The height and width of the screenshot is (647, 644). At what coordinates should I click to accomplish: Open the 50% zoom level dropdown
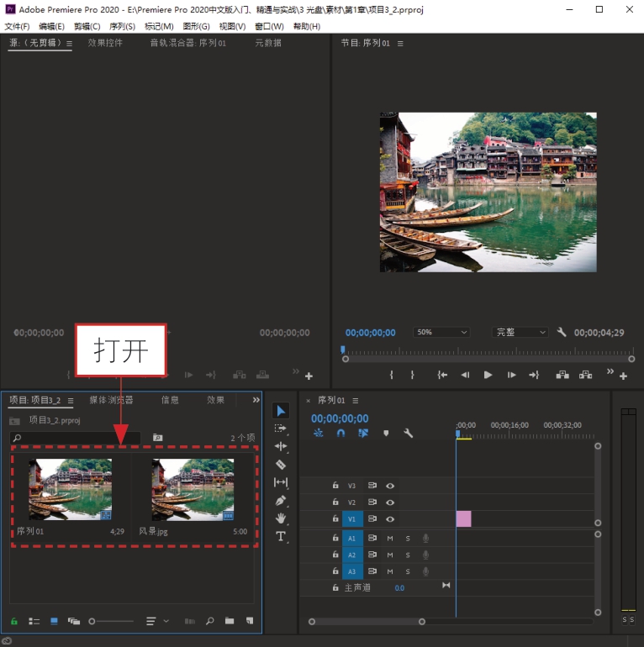[441, 332]
